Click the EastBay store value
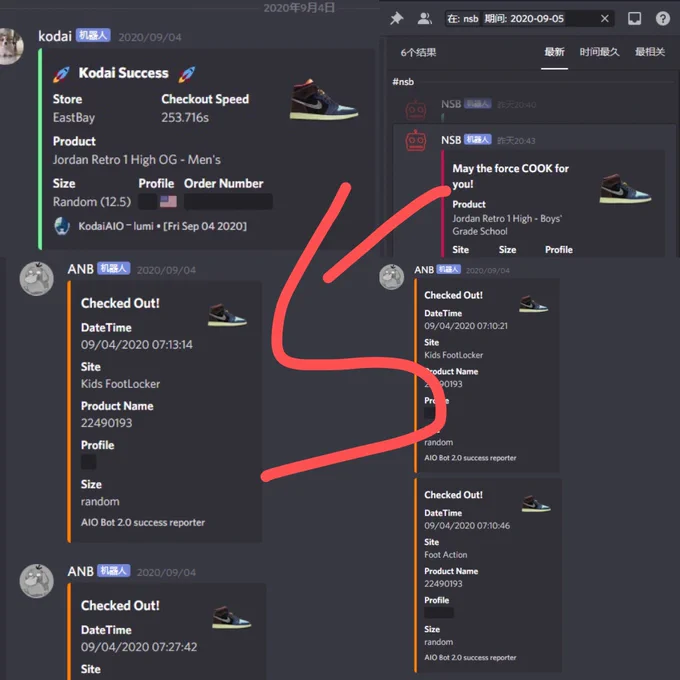This screenshot has width=680, height=680. pyautogui.click(x=74, y=118)
